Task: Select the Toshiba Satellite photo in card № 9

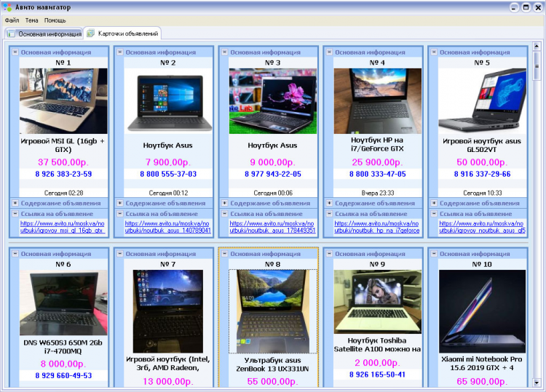Action: pos(377,302)
